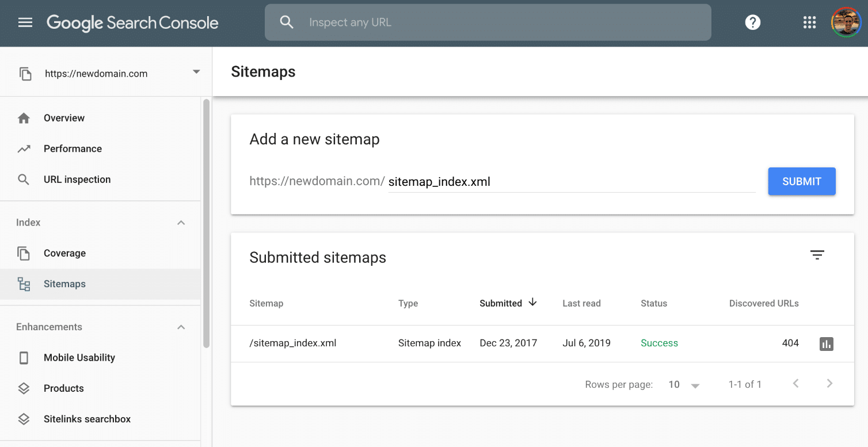Select the Overview home icon
Screen dimensions: 868x447
pyautogui.click(x=24, y=117)
